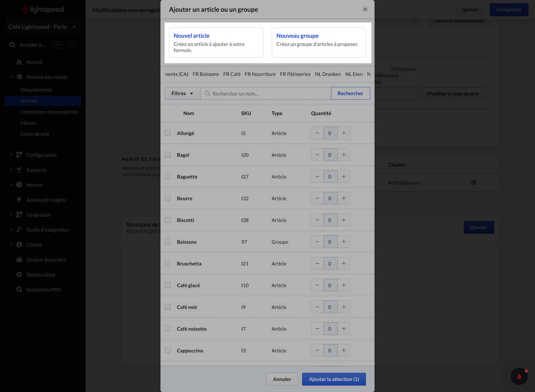The image size is (535, 392).
Task: Click the Advanced Insights lightbulb icon
Action: 19,200
